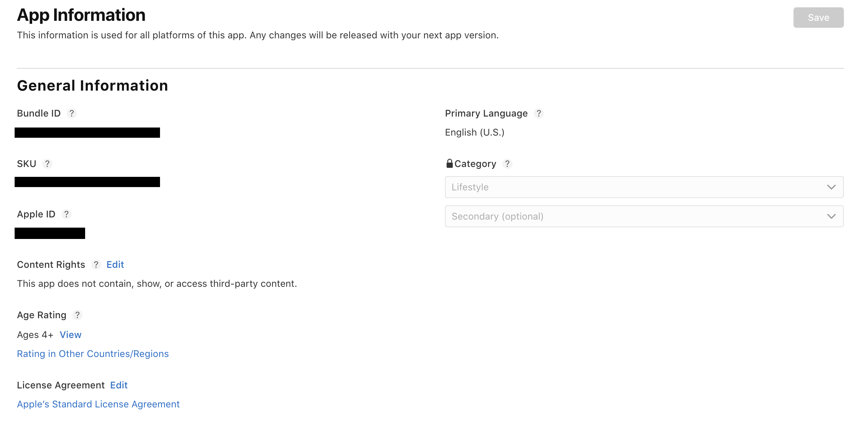Image resolution: width=868 pixels, height=437 pixels.
Task: Expand the Secondary (optional) category dropdown
Action: tap(636, 216)
